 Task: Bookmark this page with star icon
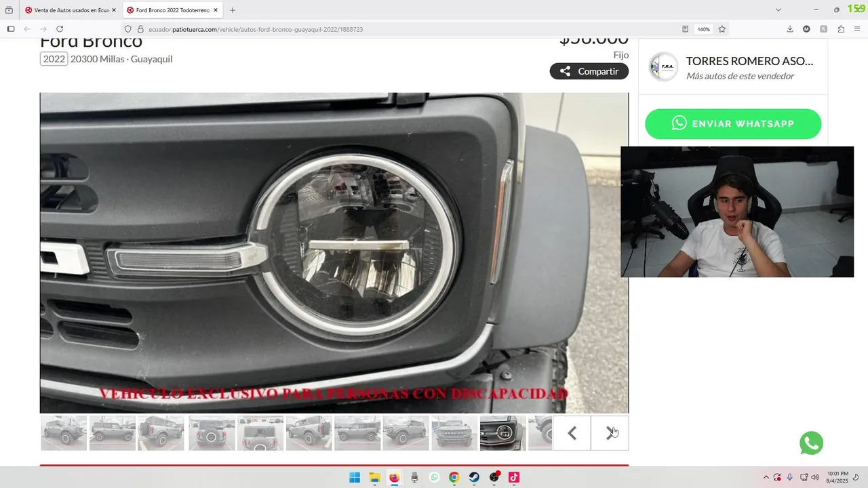pos(722,29)
